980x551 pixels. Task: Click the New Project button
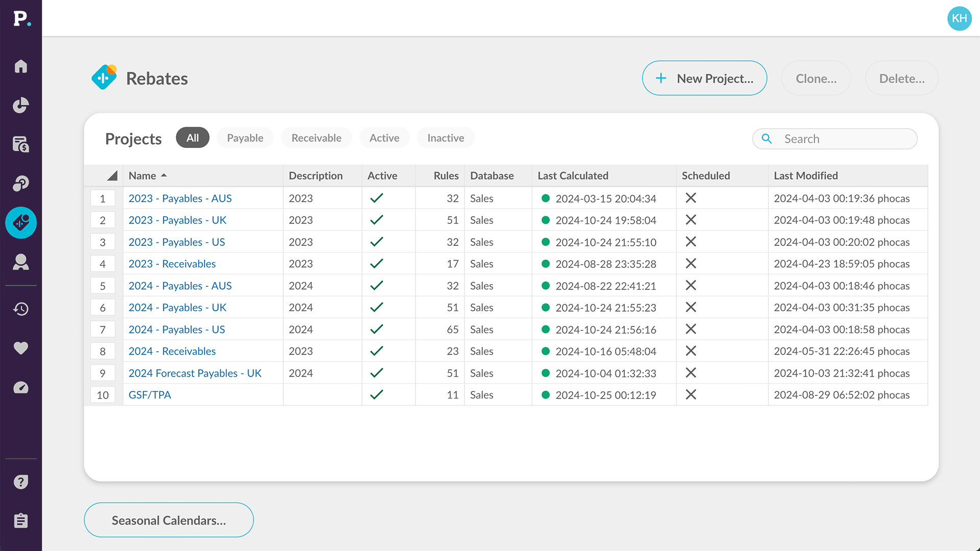coord(704,78)
